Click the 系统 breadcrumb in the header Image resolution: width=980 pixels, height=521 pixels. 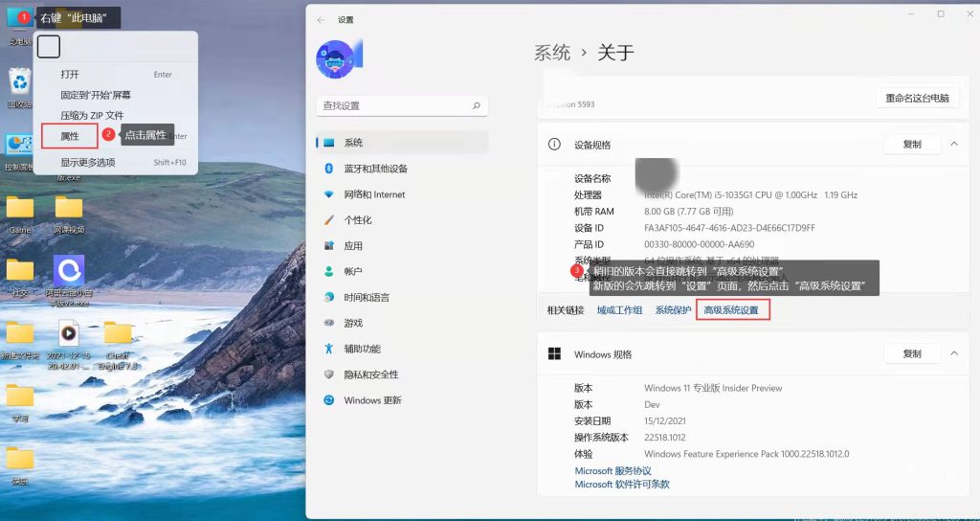coord(552,53)
